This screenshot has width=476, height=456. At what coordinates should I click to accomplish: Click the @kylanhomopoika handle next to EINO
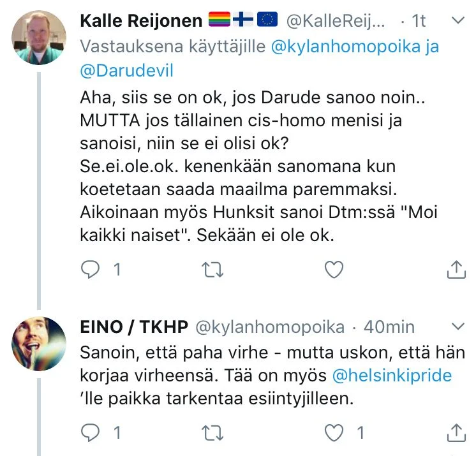coord(269,327)
